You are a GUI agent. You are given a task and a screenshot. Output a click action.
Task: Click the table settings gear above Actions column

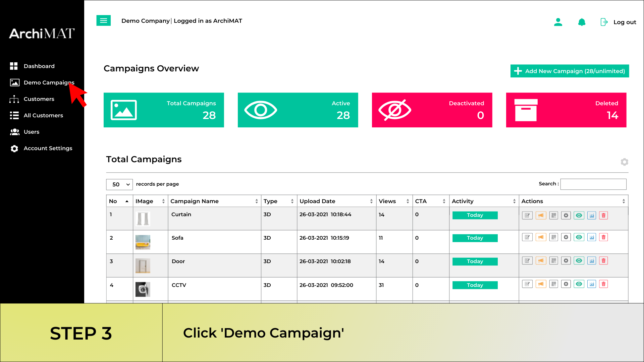click(x=625, y=162)
